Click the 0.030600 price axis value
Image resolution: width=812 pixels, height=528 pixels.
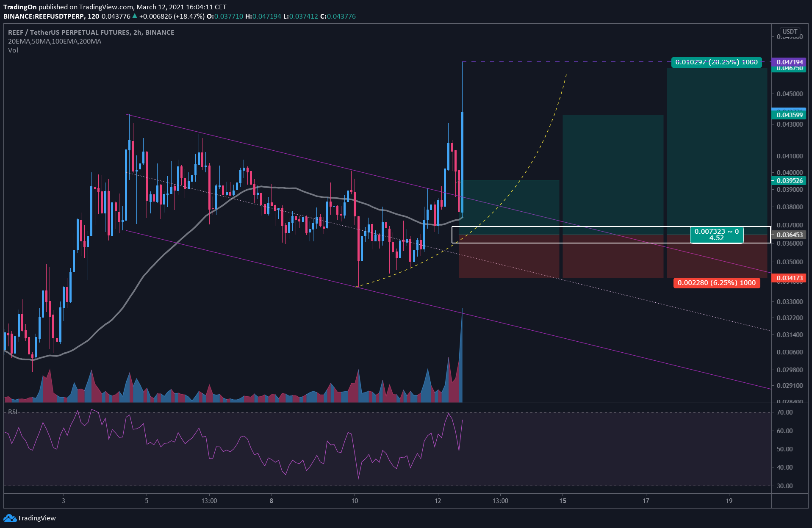click(790, 352)
